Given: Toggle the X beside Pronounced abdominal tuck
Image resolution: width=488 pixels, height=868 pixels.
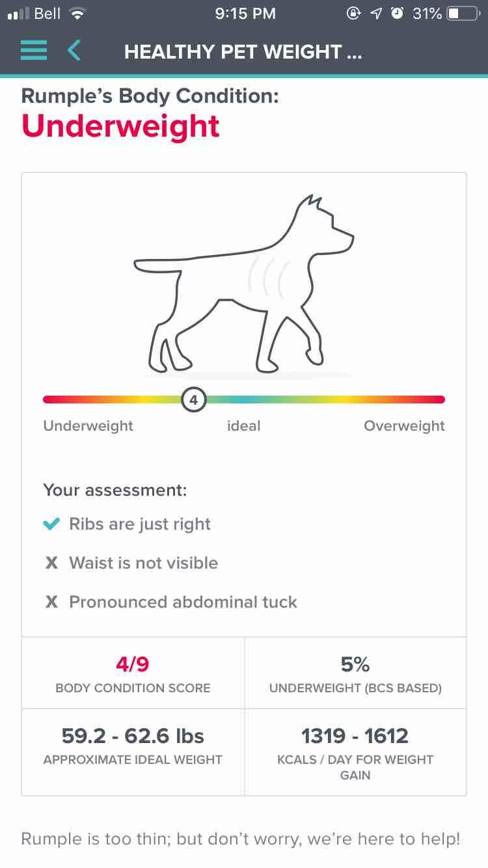Looking at the screenshot, I should pyautogui.click(x=51, y=601).
